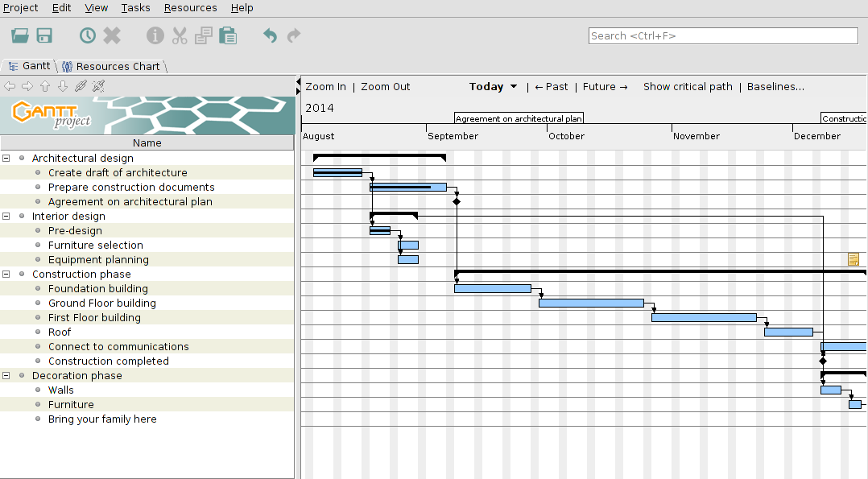The image size is (868, 479).
Task: Select the Connect to communications task
Action: point(118,347)
